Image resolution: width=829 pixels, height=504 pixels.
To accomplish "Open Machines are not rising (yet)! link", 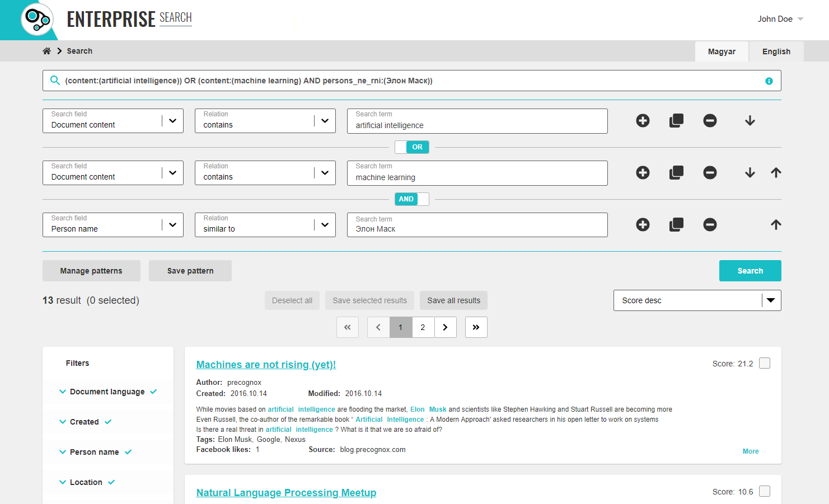I will 266,365.
